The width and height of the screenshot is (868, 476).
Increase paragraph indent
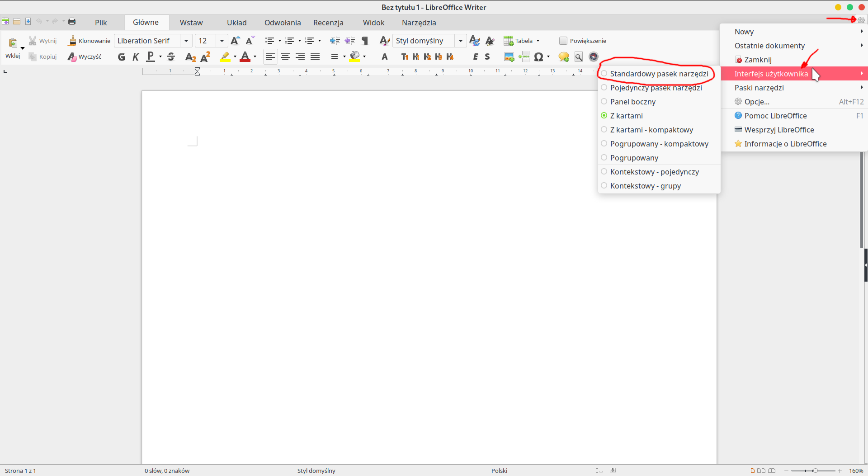[x=335, y=41]
